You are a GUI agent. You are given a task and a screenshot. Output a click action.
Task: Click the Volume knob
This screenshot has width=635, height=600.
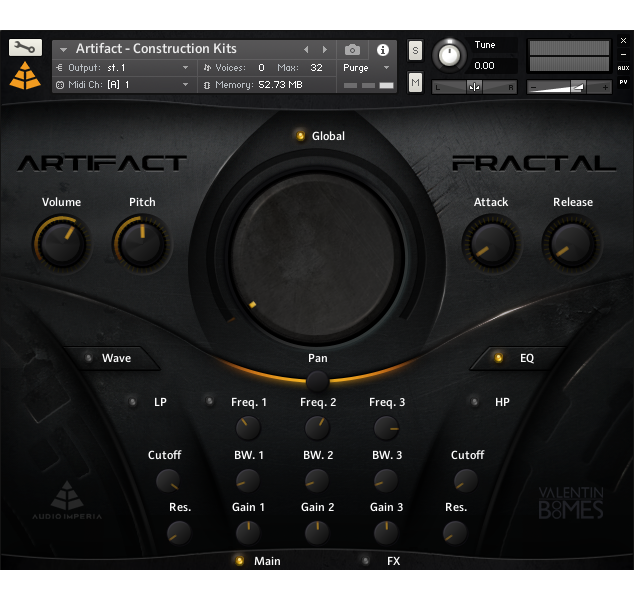click(x=62, y=244)
